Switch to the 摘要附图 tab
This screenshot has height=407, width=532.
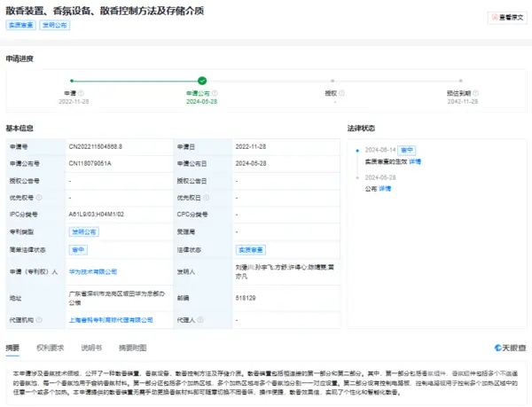click(133, 348)
